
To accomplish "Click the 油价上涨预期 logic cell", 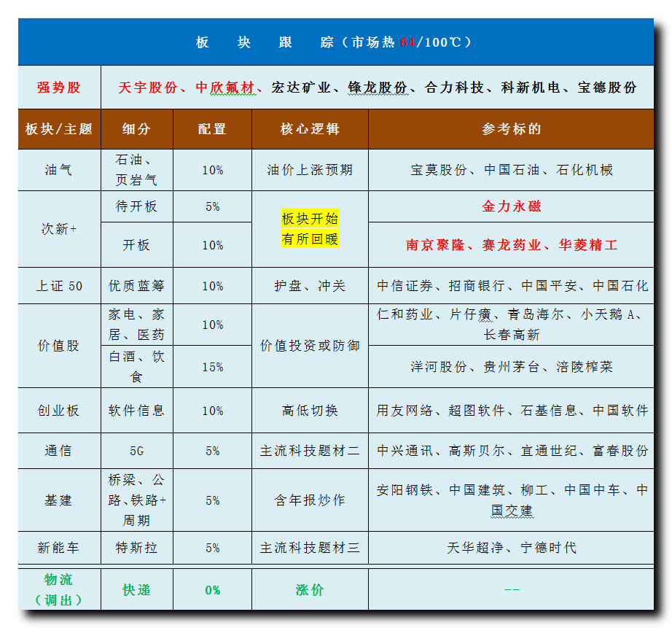I will pyautogui.click(x=310, y=170).
